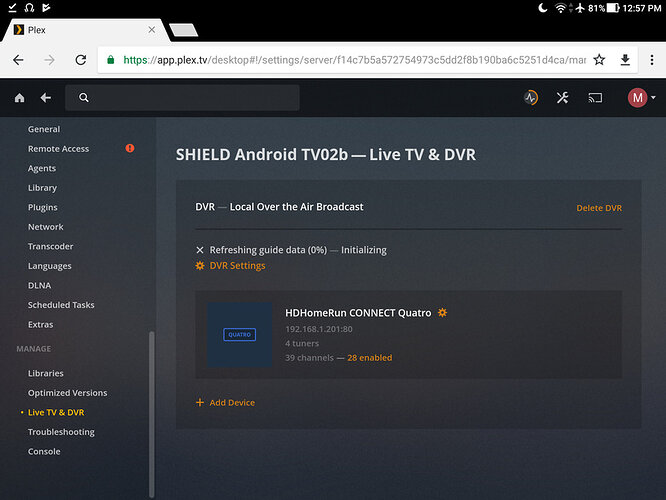The height and width of the screenshot is (500, 666).
Task: Open Scheduled Tasks settings
Action: pyautogui.click(x=61, y=305)
